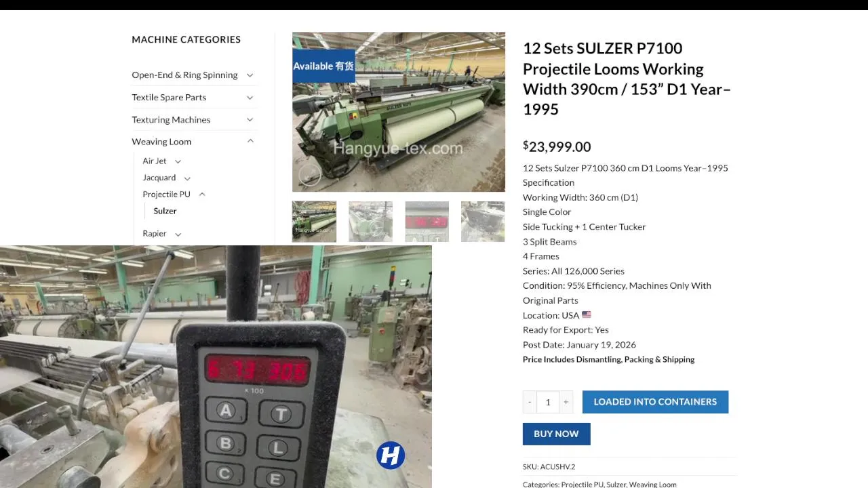This screenshot has width=868, height=488.
Task: Click the quantity input field
Action: [548, 402]
